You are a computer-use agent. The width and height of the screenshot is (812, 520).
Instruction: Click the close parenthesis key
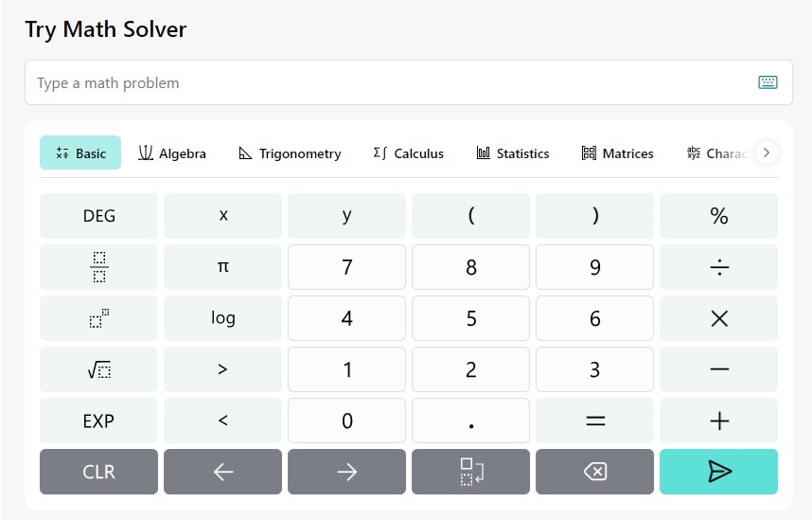(x=595, y=216)
